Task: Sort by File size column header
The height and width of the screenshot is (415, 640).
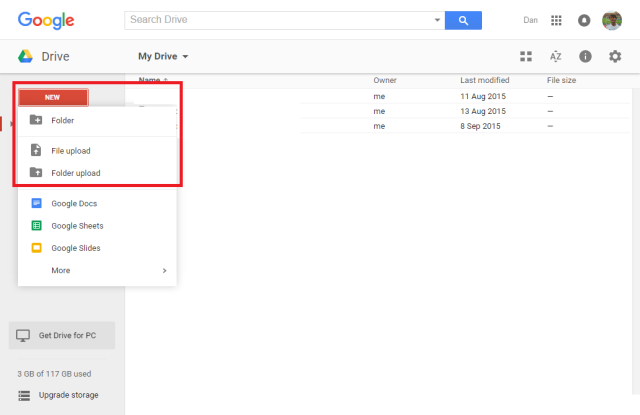Action: click(561, 80)
